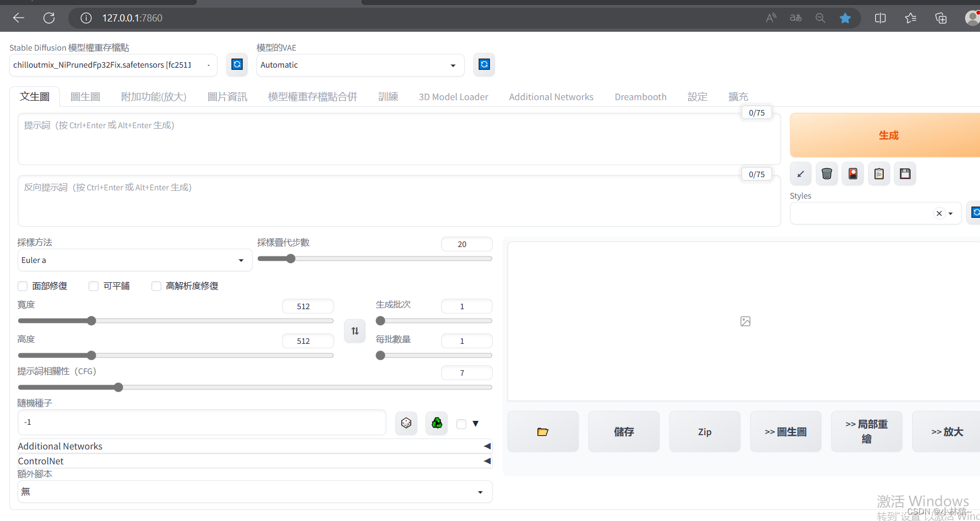This screenshot has height=521, width=980.
Task: Click the 反向提示詞 negative prompt box
Action: pyautogui.click(x=399, y=201)
